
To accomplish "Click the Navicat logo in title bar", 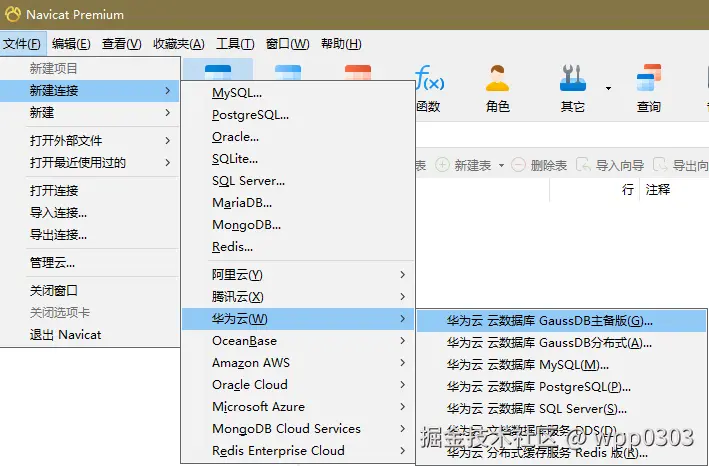I will [13, 14].
